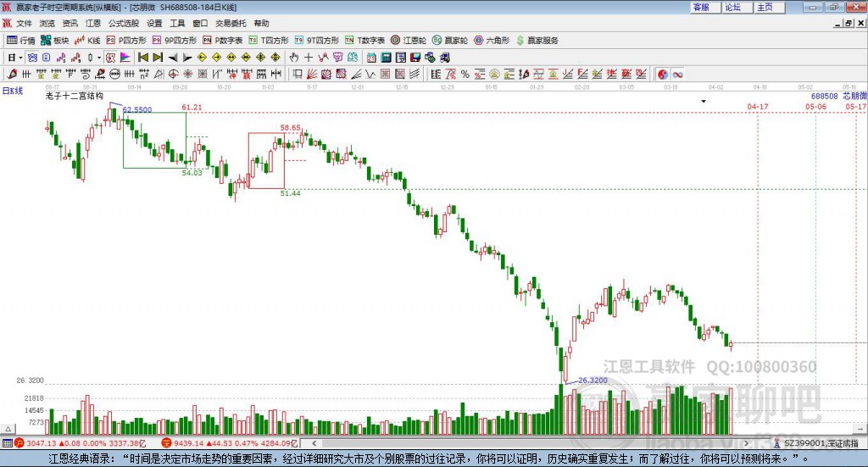Click the 04-17 date marker
Image resolution: width=868 pixels, height=467 pixels.
click(758, 106)
